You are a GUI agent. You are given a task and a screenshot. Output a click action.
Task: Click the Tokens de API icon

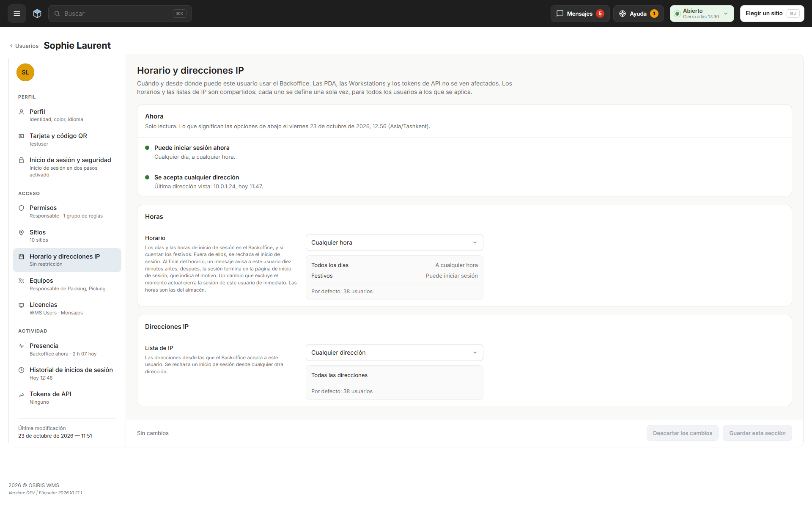[x=21, y=394]
